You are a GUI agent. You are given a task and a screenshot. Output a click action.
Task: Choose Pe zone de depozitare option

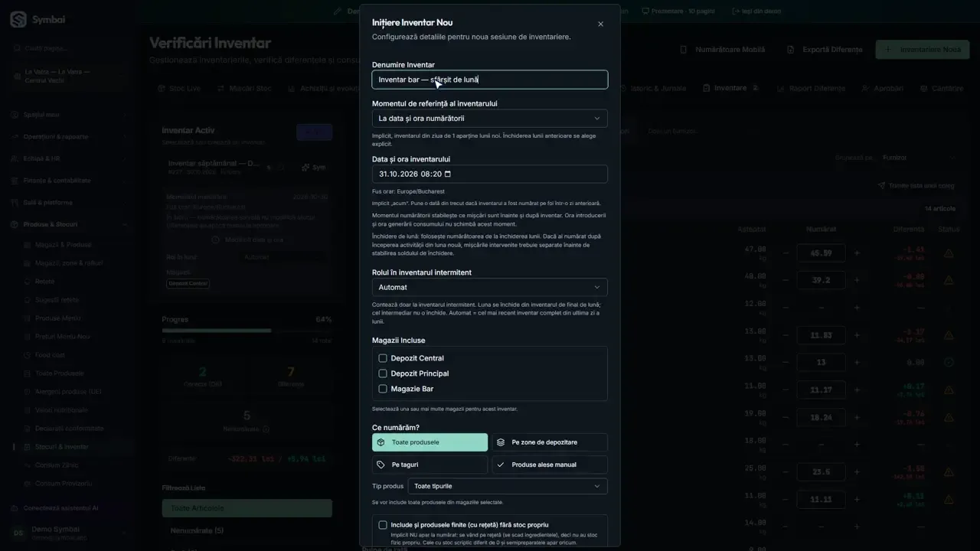[x=550, y=442]
